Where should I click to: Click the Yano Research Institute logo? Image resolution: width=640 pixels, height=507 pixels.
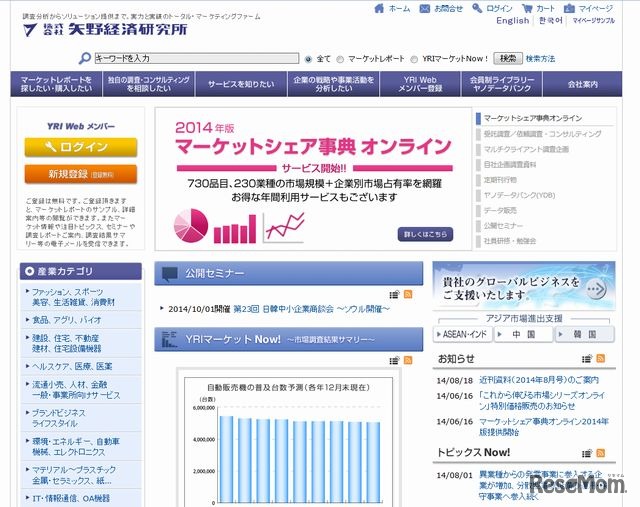[105, 29]
